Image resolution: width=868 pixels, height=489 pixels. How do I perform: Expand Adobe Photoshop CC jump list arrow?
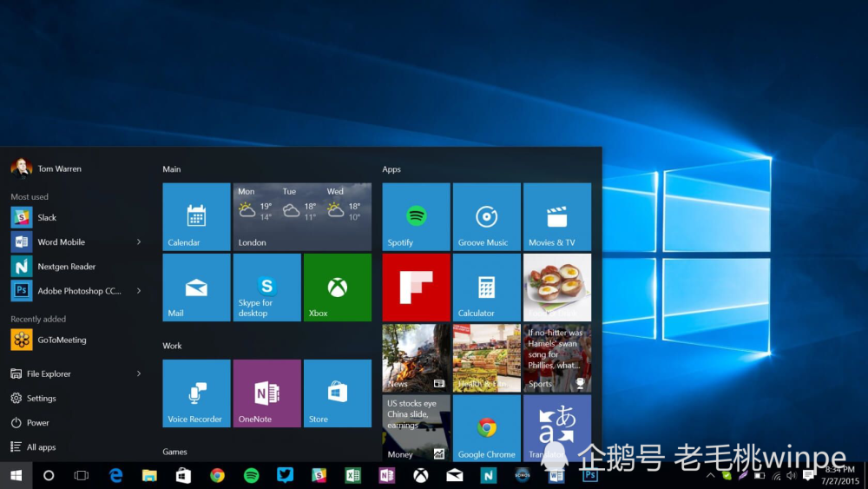[139, 291]
